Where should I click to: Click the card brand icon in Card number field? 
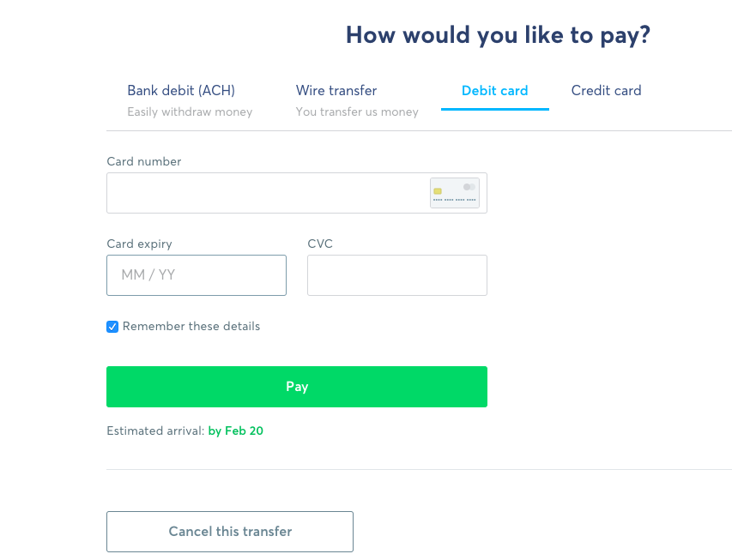tap(454, 193)
